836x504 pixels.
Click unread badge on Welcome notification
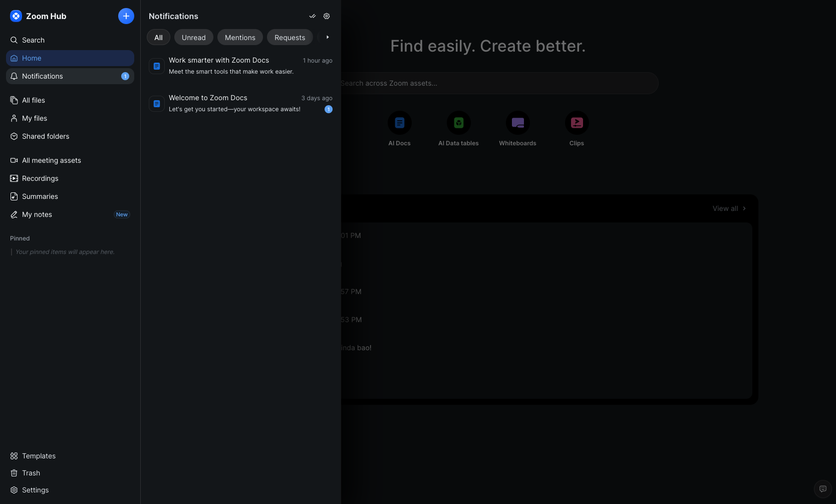click(x=329, y=109)
